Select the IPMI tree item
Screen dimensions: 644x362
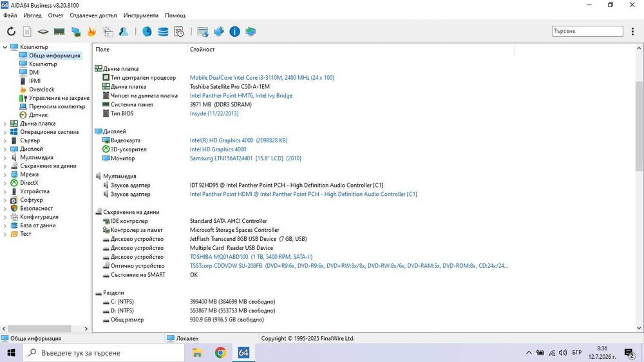[35, 81]
